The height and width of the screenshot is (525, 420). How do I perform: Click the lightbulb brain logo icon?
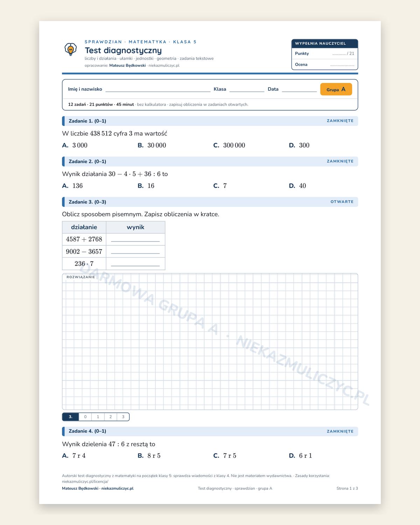[71, 49]
